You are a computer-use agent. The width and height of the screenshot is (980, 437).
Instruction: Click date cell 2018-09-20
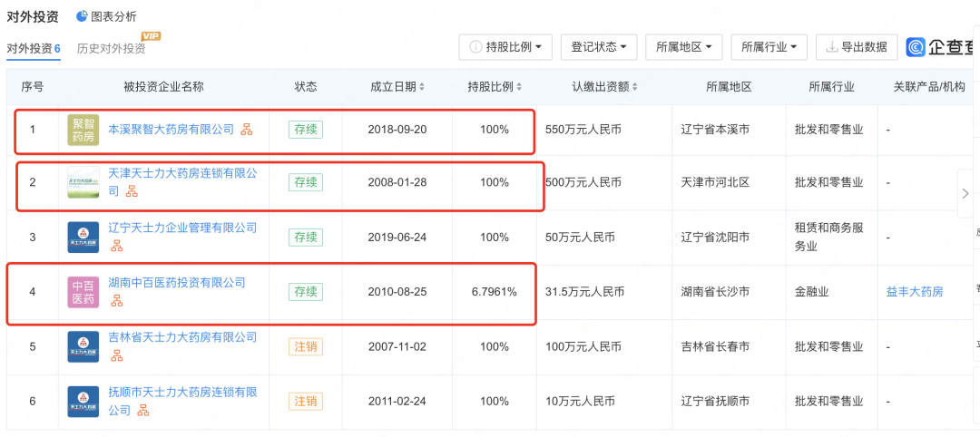[397, 130]
